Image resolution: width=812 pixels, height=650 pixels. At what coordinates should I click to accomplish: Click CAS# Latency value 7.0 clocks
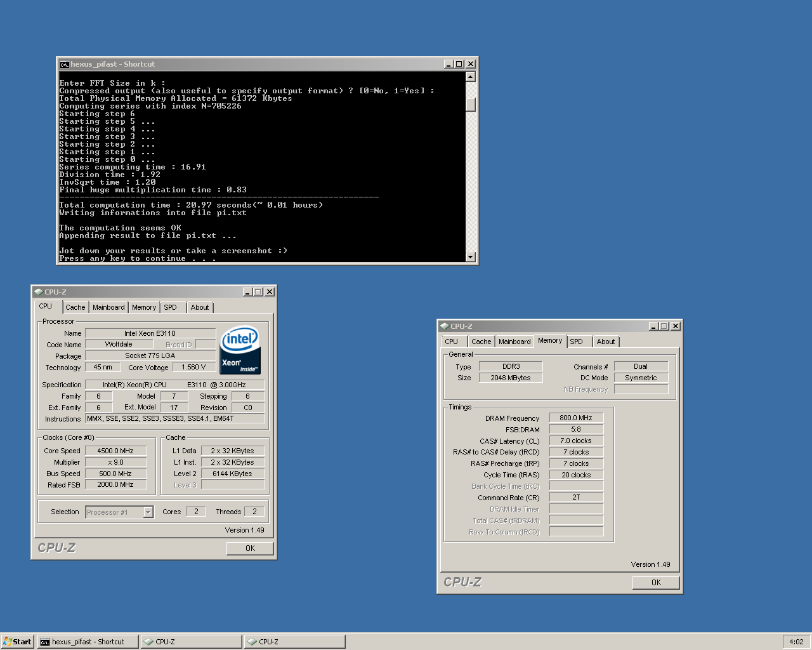[x=576, y=441]
